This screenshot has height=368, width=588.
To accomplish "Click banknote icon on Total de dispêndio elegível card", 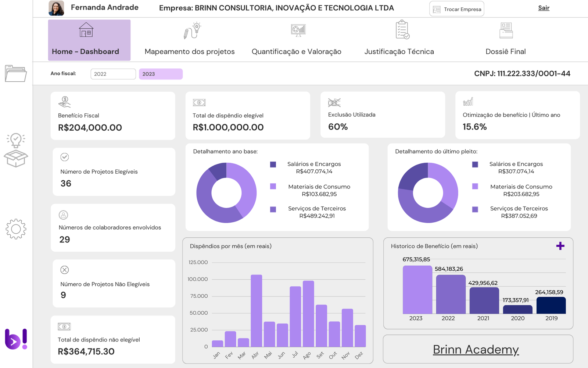I will [199, 102].
